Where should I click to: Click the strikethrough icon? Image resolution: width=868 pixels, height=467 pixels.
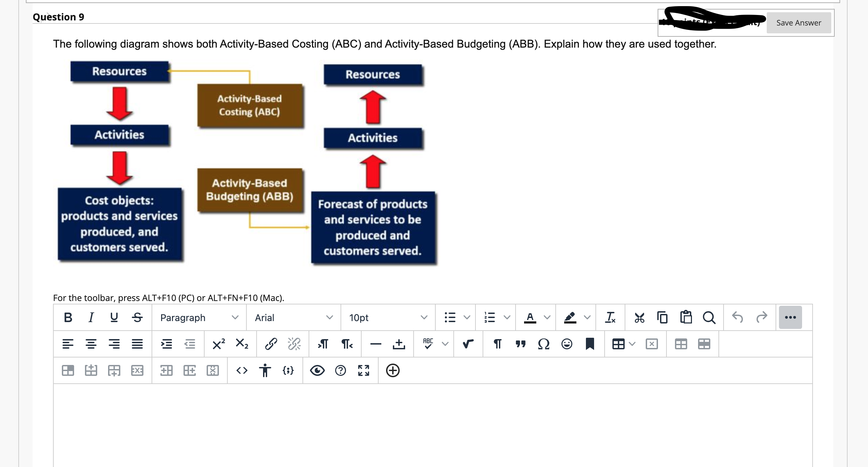137,317
